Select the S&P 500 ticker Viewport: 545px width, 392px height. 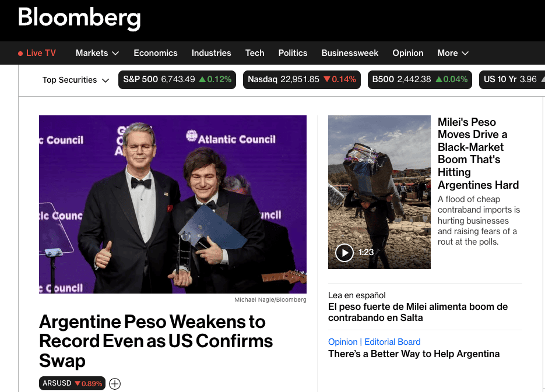[177, 80]
